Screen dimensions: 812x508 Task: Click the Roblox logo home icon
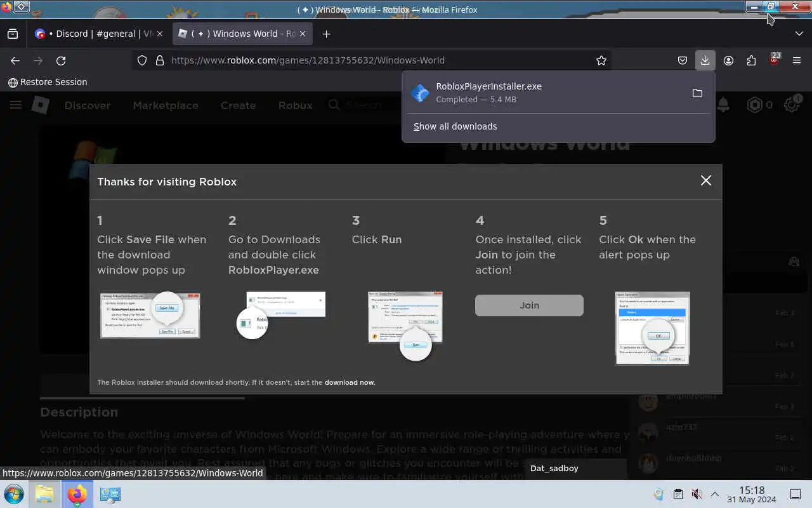(x=41, y=105)
